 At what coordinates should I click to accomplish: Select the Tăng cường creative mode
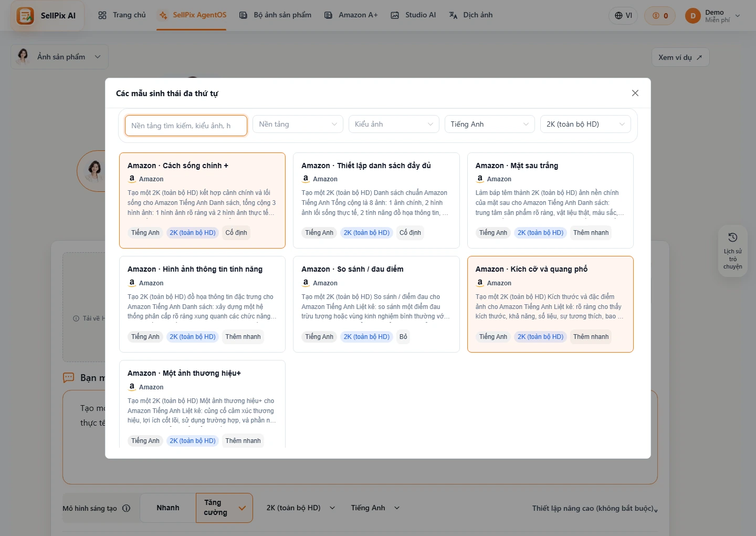(x=224, y=508)
